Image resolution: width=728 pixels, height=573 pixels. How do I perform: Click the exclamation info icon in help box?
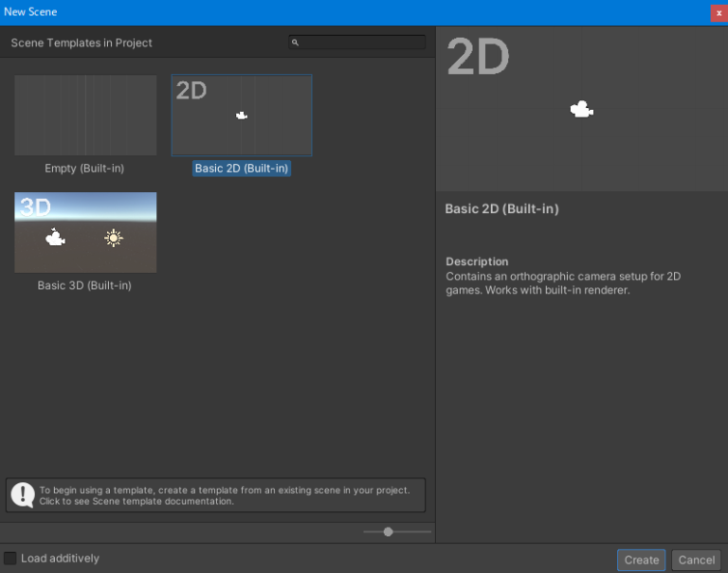click(23, 494)
